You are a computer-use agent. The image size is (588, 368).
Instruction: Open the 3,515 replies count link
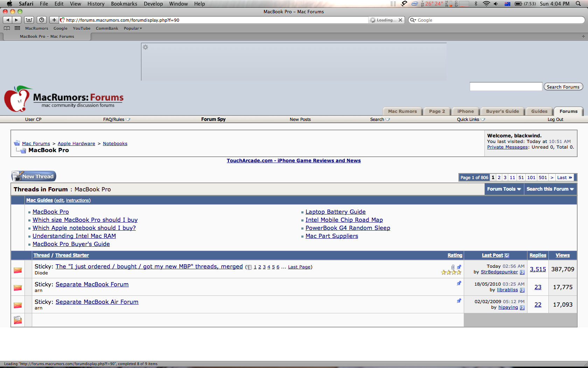click(538, 269)
